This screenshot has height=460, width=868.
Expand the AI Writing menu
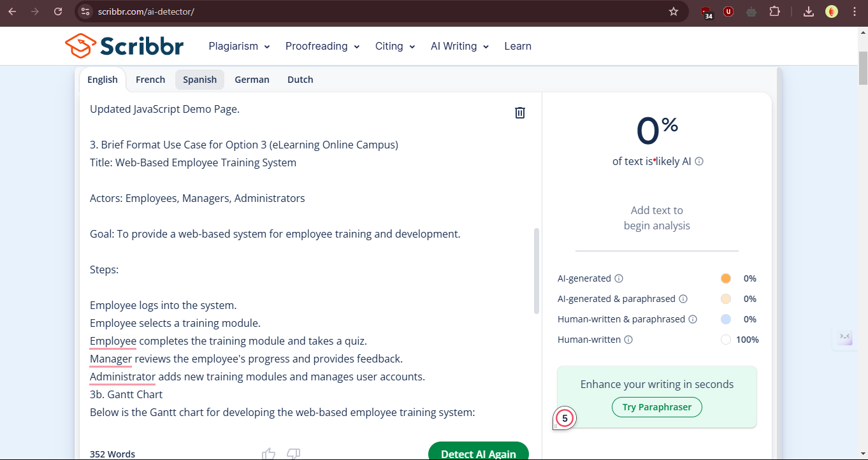[459, 46]
